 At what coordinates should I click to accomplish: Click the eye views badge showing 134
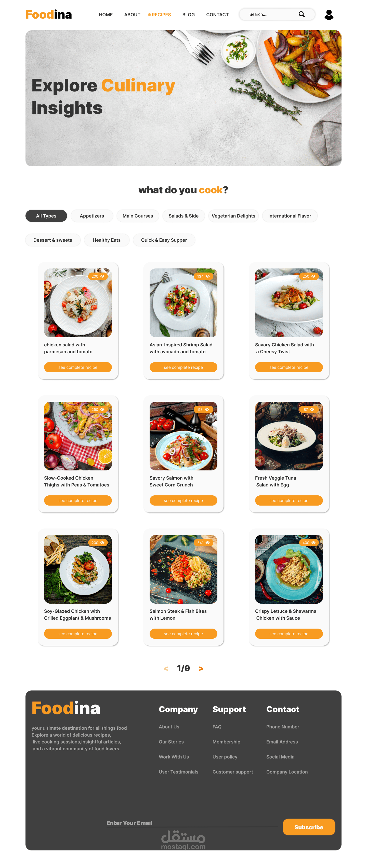203,276
